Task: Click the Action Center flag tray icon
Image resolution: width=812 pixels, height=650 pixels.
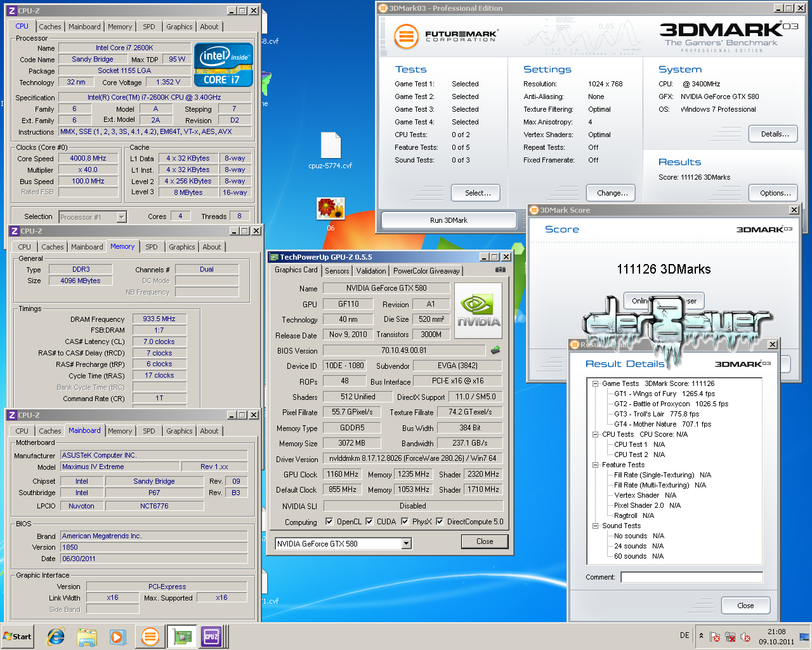Action: 715,637
